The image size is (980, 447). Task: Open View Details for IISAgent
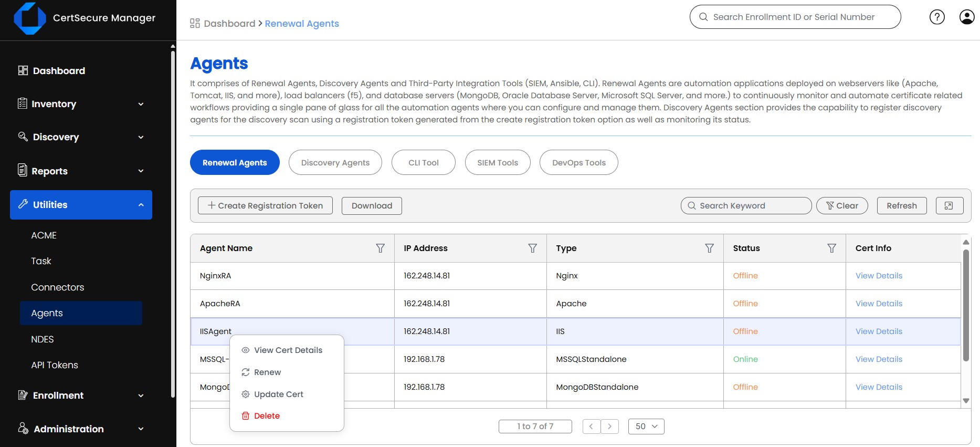[x=879, y=331]
